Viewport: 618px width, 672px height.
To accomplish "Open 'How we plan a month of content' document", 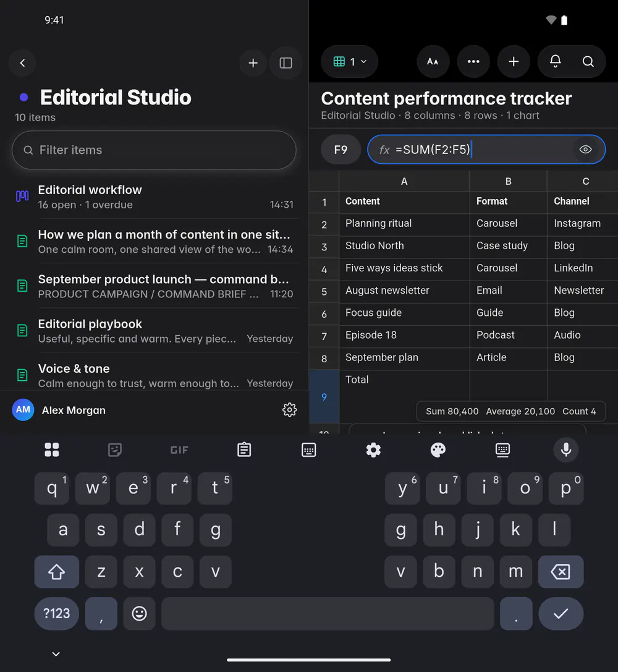I will coord(154,241).
